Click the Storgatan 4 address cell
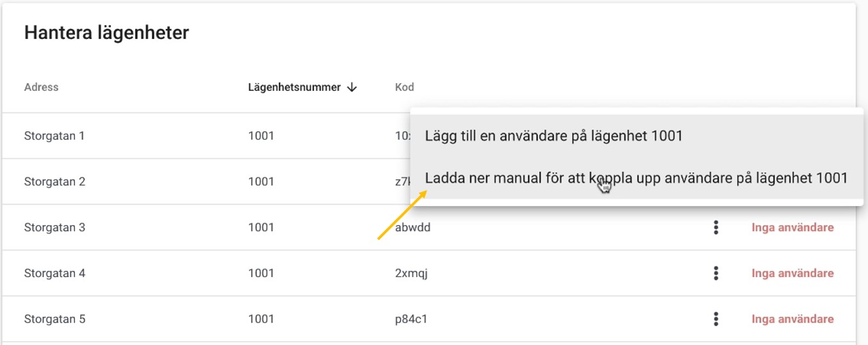868x345 pixels. click(x=54, y=273)
